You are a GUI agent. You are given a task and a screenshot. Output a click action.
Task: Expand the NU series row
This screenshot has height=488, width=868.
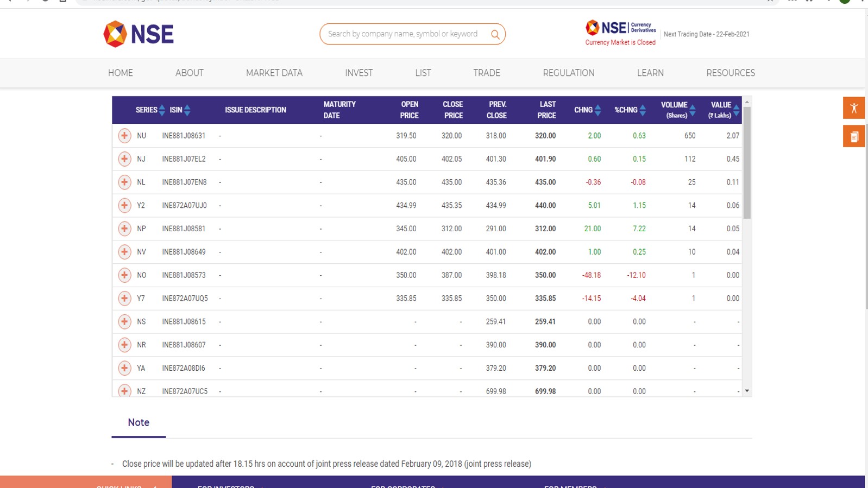pyautogui.click(x=124, y=136)
